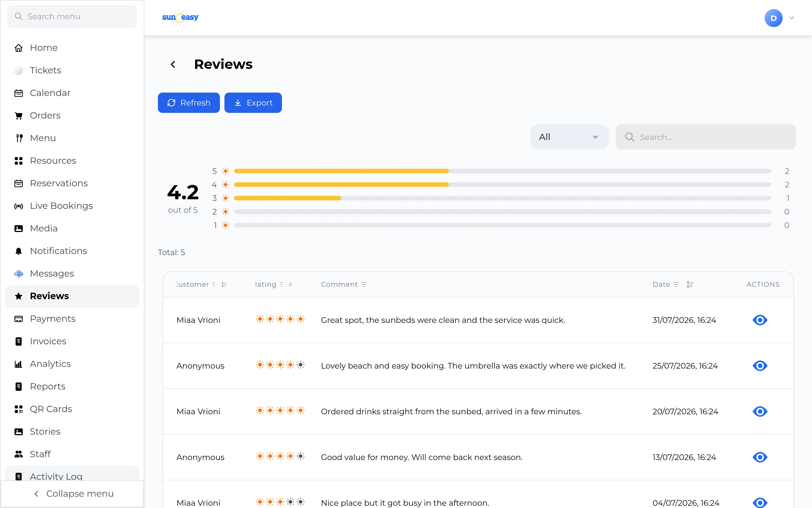Click the Messages chat bubble icon
The image size is (812, 508).
tap(19, 273)
